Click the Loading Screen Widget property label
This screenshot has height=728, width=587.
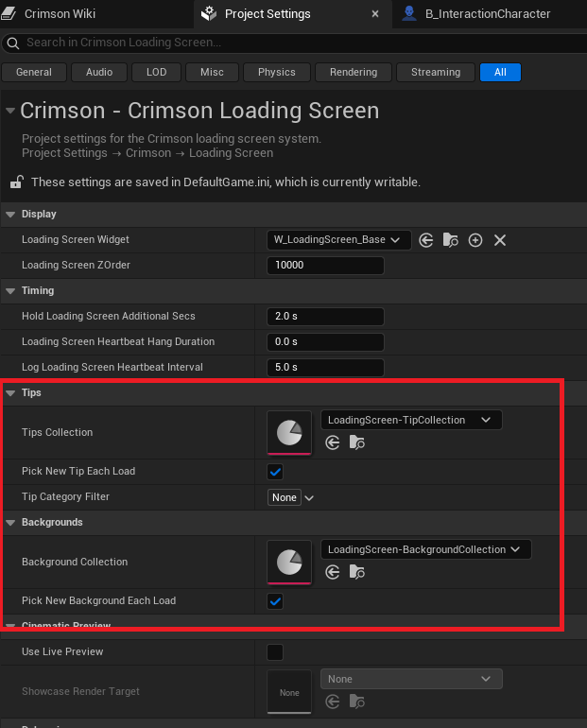click(x=76, y=239)
